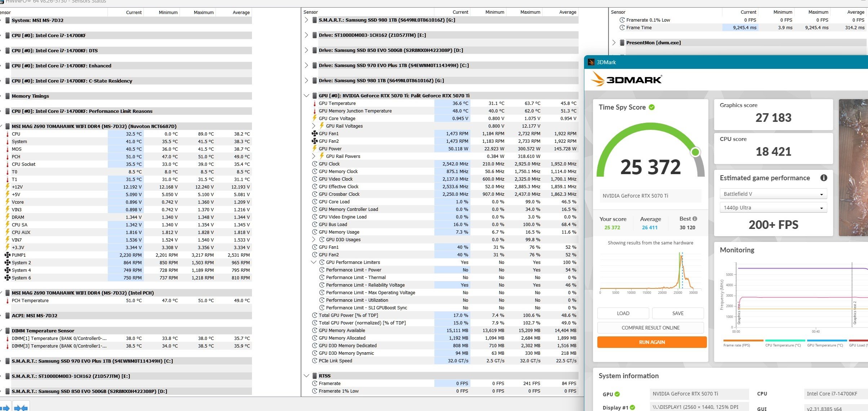This screenshot has height=411, width=868.
Task: Collapse the GPU Performance Limiters group
Action: coord(314,262)
